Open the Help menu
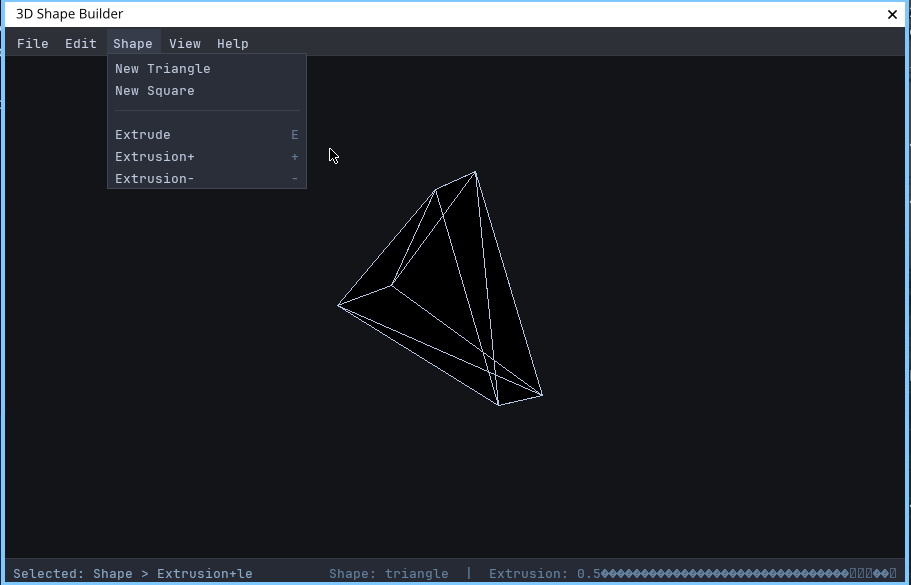 click(232, 44)
